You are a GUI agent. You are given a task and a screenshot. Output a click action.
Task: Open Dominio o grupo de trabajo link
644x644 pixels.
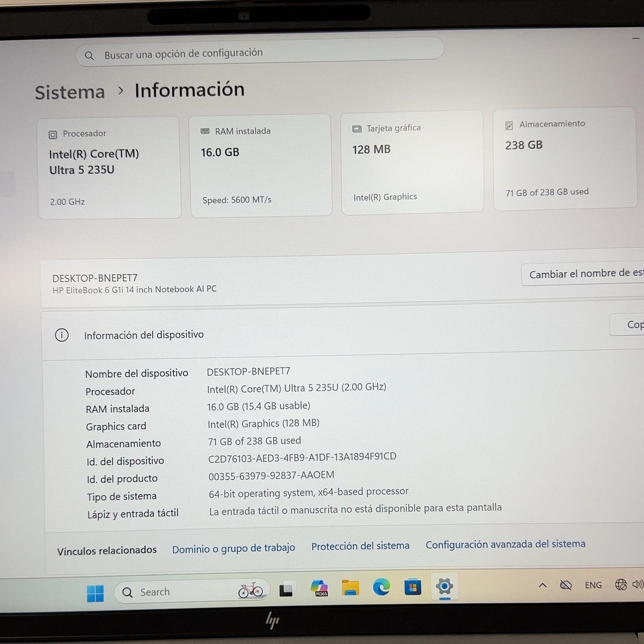coord(233,548)
